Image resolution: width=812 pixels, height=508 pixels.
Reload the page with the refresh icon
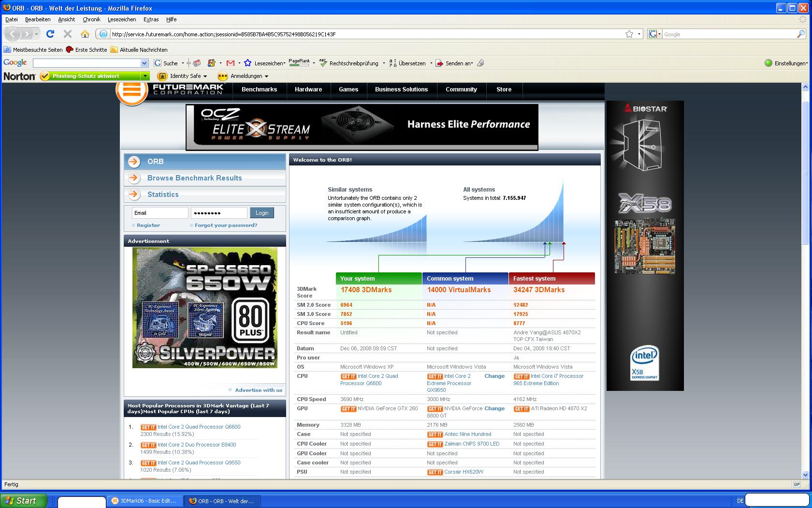click(50, 34)
